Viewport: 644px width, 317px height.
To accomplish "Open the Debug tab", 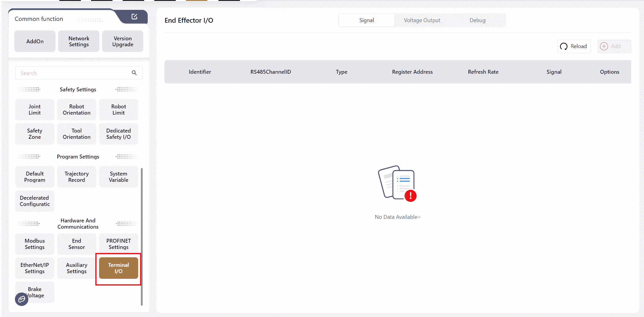I will (477, 20).
